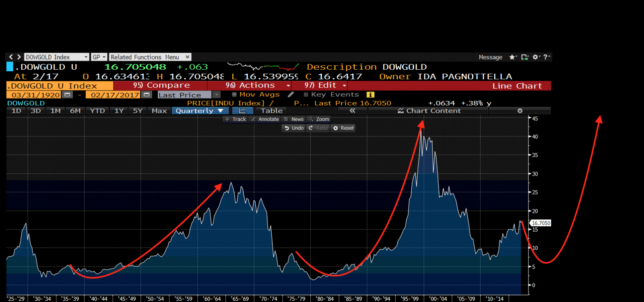Click the end date field 02/17/2017

tap(114, 95)
